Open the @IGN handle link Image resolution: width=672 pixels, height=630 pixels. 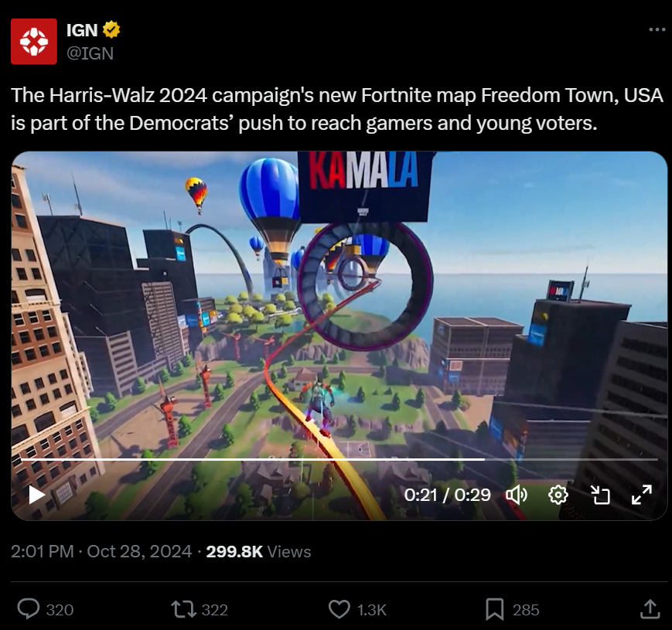coord(90,53)
